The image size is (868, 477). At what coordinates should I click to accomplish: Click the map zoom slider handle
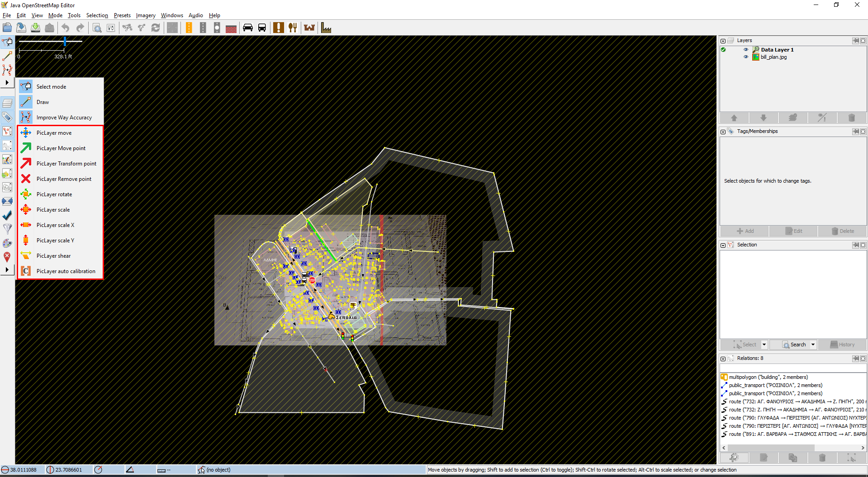(65, 42)
